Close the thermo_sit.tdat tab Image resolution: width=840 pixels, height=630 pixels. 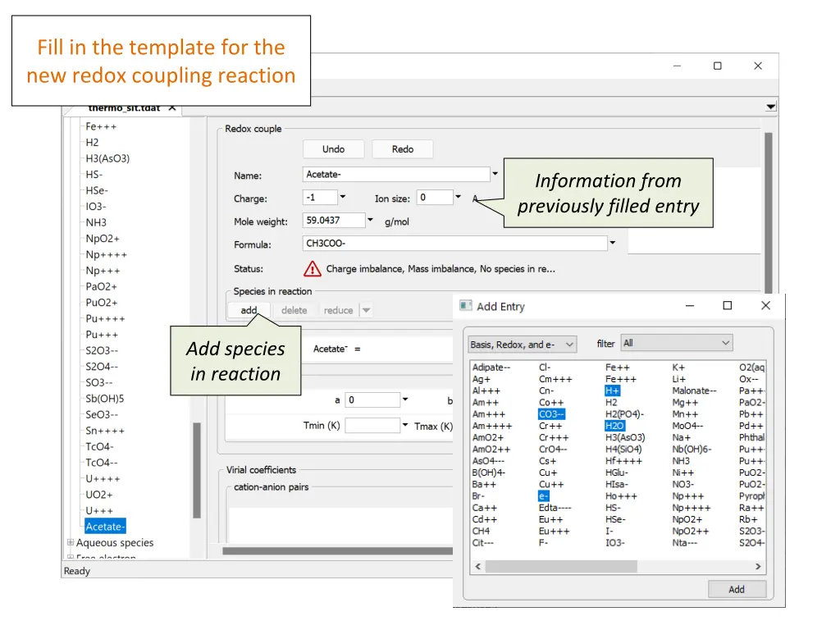click(172, 107)
